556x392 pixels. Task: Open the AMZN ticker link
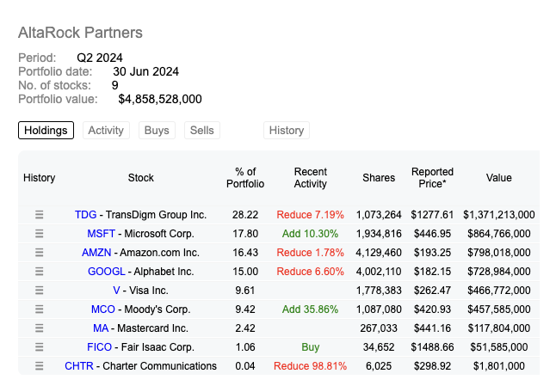tap(96, 253)
